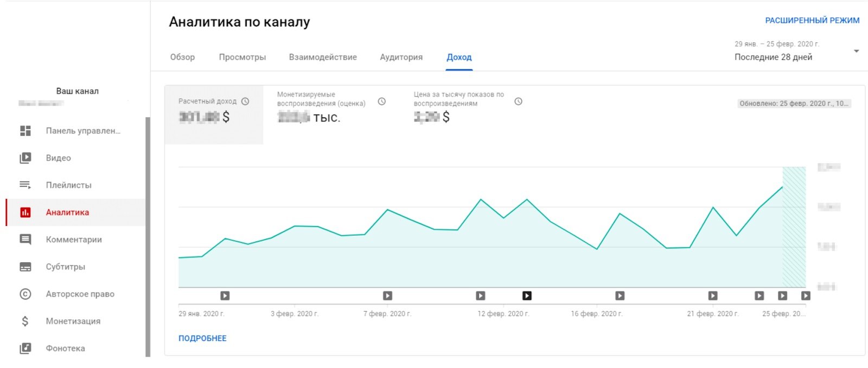
Task: Select the Монетизируемые воспроизведения metric card
Action: (x=331, y=114)
